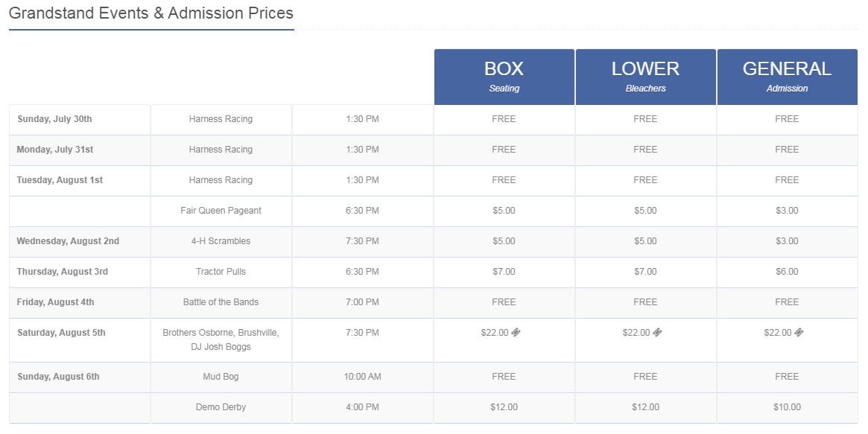Image resolution: width=868 pixels, height=434 pixels.
Task: Click July 31st box seating FREE
Action: point(504,150)
